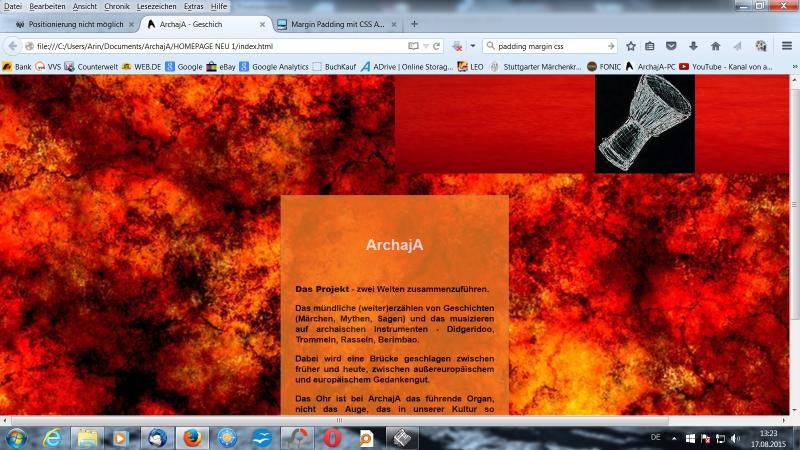Open the downloads arrow icon
Image resolution: width=800 pixels, height=450 pixels.
pyautogui.click(x=693, y=46)
